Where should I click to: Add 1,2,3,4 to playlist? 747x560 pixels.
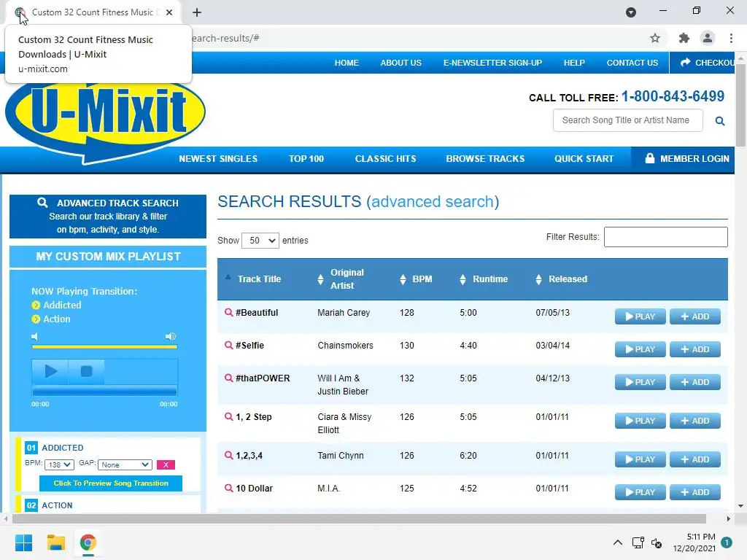click(695, 459)
